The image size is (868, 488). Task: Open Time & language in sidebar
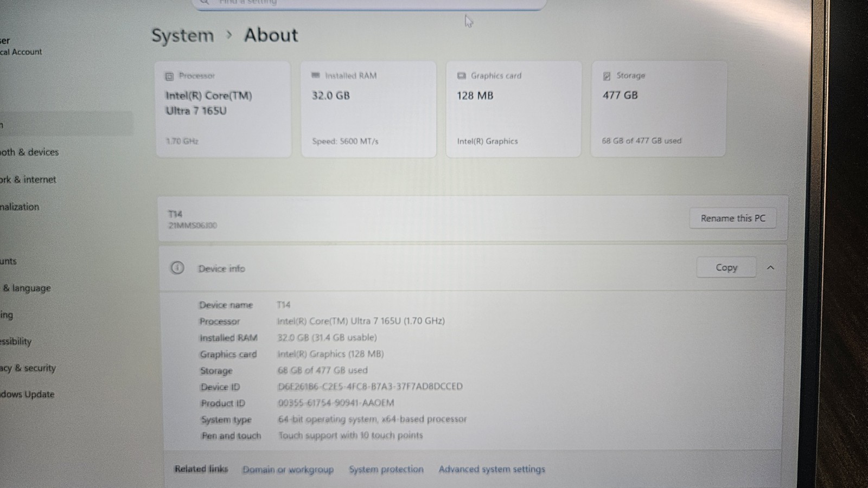(x=26, y=288)
